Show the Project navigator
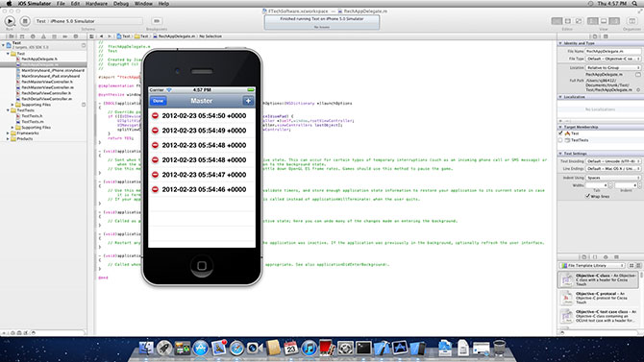The image size is (644, 362). (x=12, y=36)
